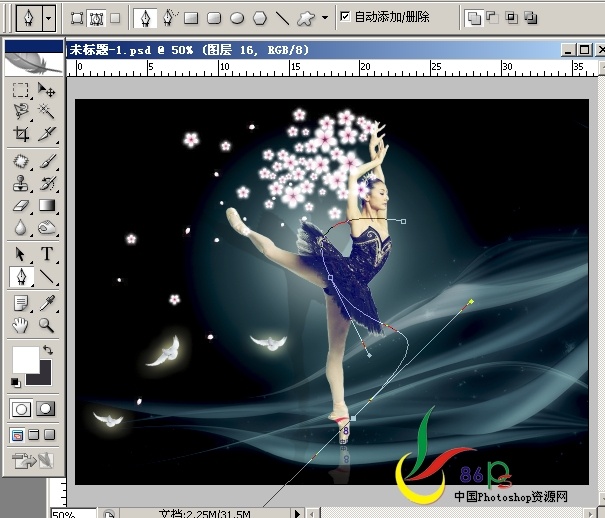Select the Clone Stamp tool
Image resolution: width=605 pixels, height=518 pixels.
tap(21, 183)
